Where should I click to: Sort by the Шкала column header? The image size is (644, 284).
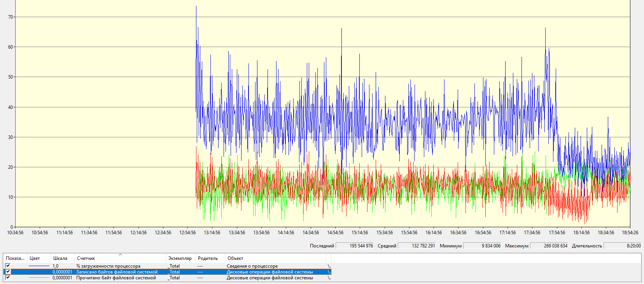[x=62, y=258]
